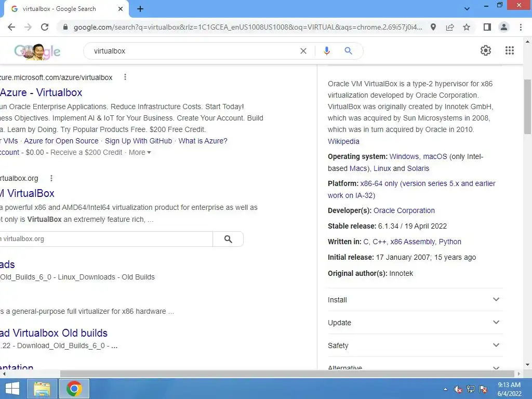Screen dimensions: 532x399
Task: Show hidden system tray icons
Action: (x=445, y=389)
